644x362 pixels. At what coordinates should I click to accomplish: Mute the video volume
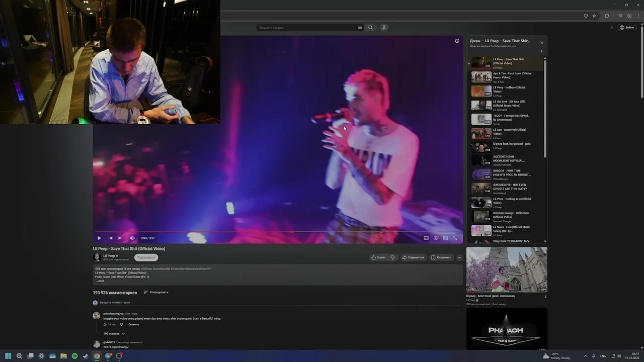click(132, 238)
